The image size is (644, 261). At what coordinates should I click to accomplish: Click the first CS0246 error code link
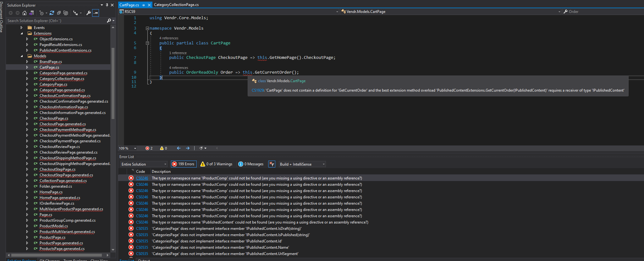tap(142, 178)
